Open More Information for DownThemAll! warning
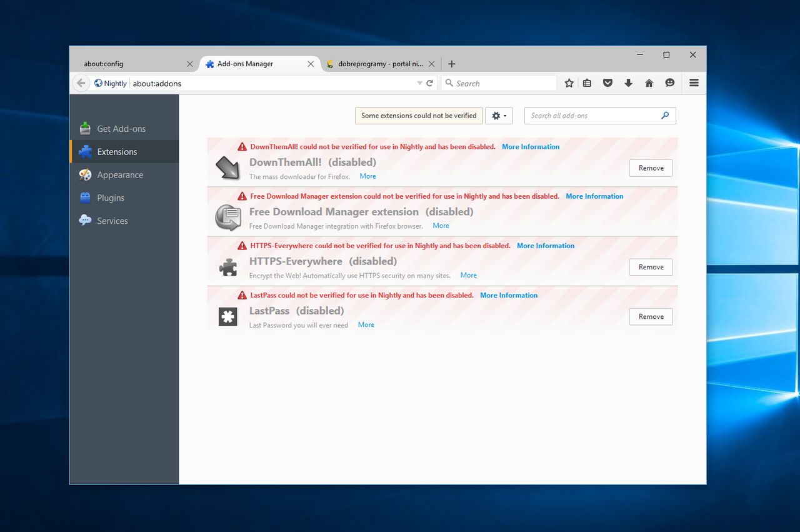The width and height of the screenshot is (800, 532). click(x=531, y=147)
